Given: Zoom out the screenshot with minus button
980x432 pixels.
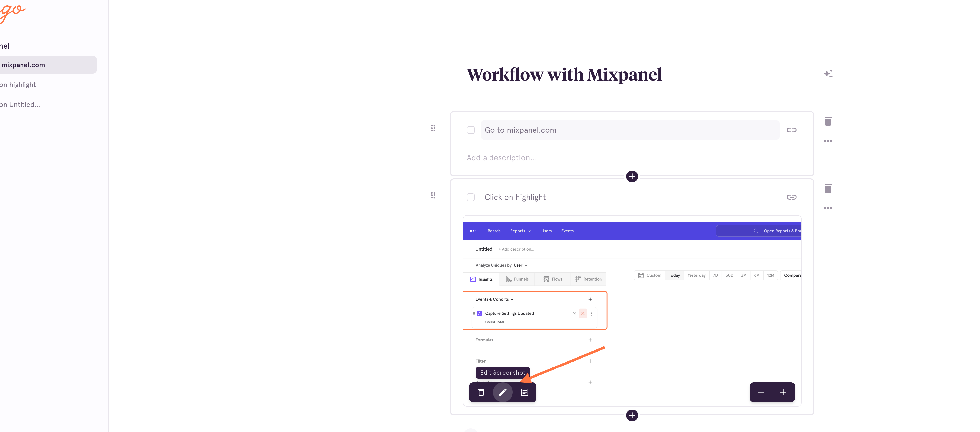Looking at the screenshot, I should pyautogui.click(x=761, y=392).
